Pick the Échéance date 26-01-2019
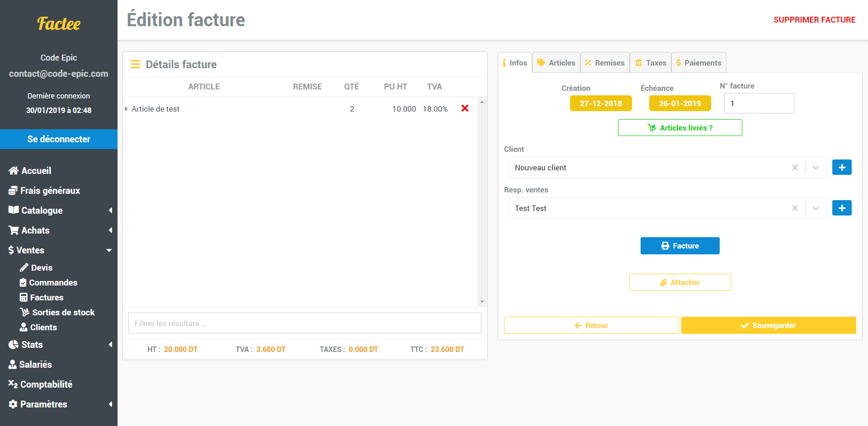Viewport: 868px width, 426px height. pyautogui.click(x=679, y=103)
